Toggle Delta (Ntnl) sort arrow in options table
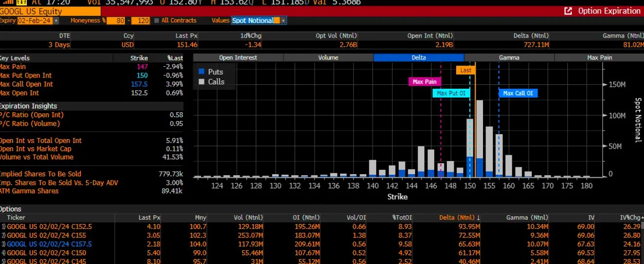Screen dimensions: 644x264 coord(478,218)
